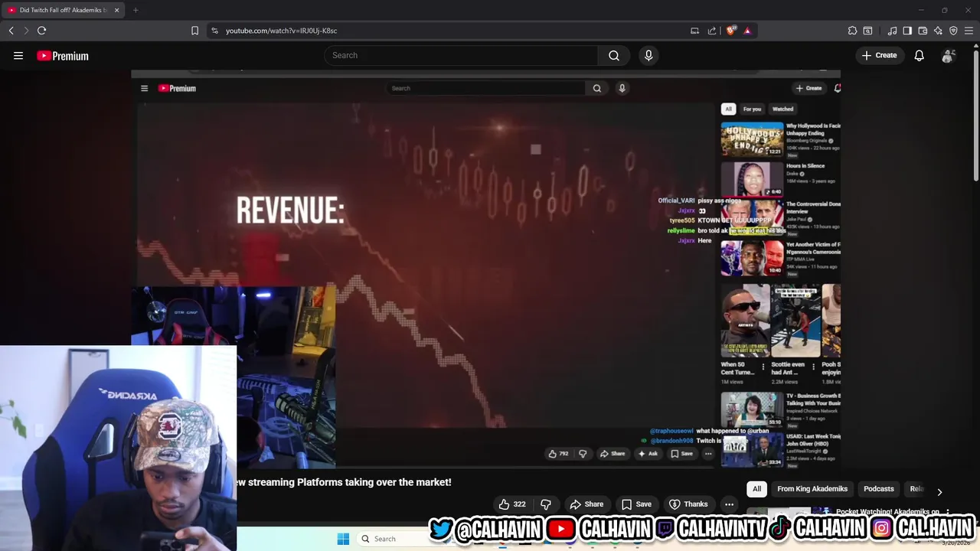Open the Brave Shields lion icon
Image resolution: width=980 pixels, height=551 pixels.
[x=731, y=31]
